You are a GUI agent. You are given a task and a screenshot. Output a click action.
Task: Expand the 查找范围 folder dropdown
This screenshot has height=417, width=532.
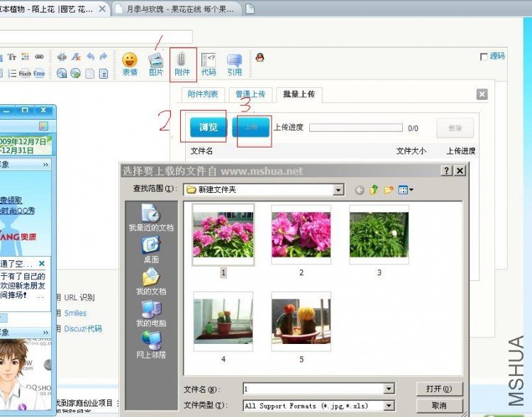[338, 189]
